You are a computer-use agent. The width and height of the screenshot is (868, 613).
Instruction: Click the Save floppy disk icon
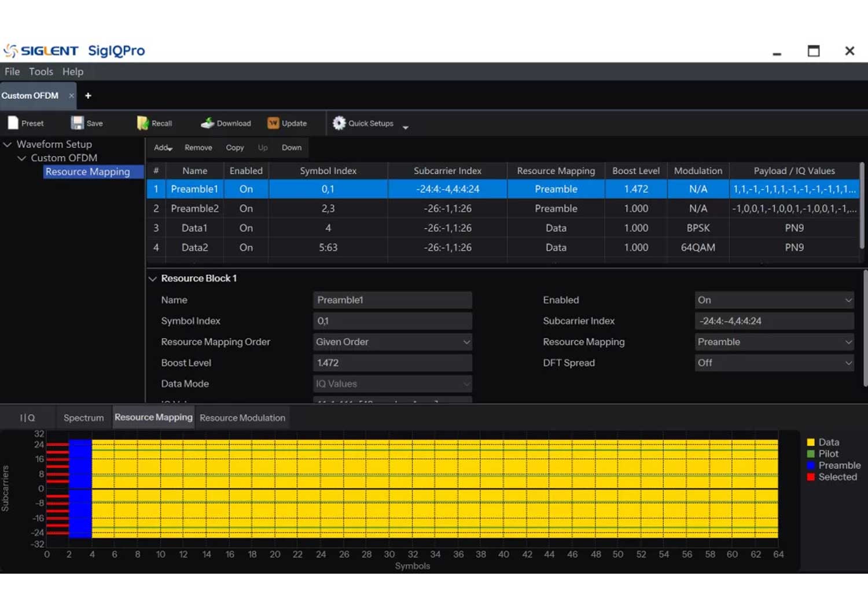pos(77,123)
